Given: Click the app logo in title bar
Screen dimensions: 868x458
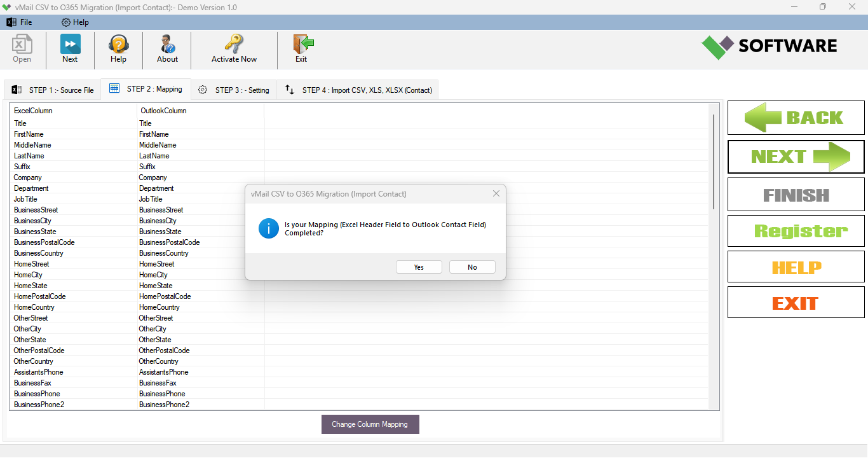Looking at the screenshot, I should (x=7, y=7).
